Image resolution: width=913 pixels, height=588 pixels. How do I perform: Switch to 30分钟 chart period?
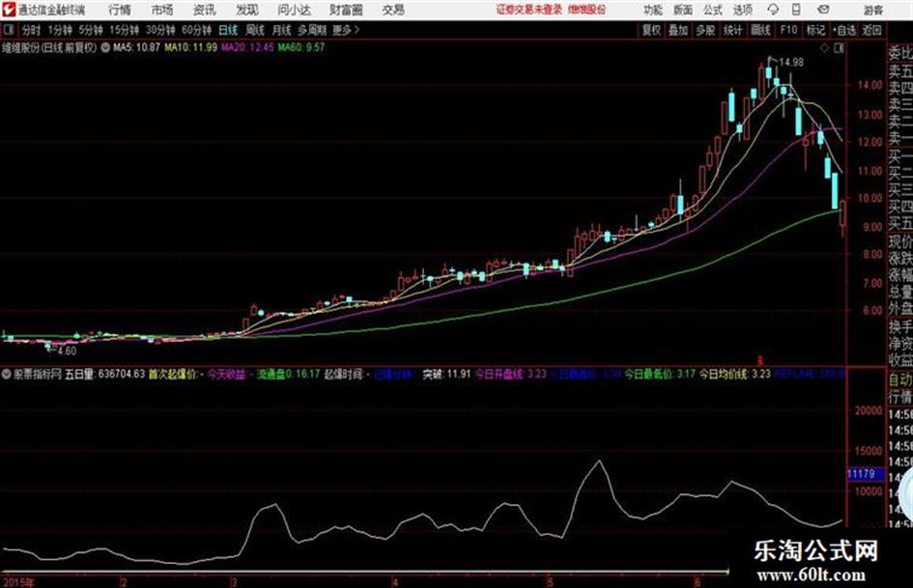click(160, 30)
